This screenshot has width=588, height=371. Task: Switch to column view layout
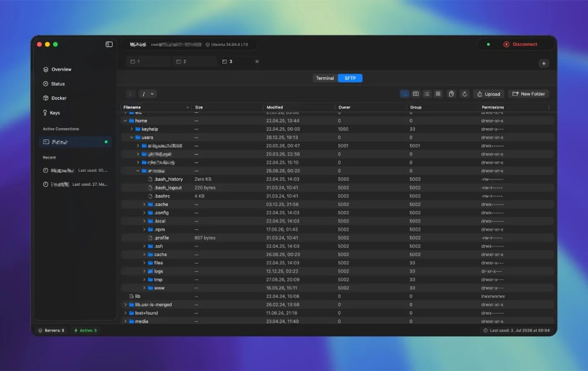[x=416, y=94]
